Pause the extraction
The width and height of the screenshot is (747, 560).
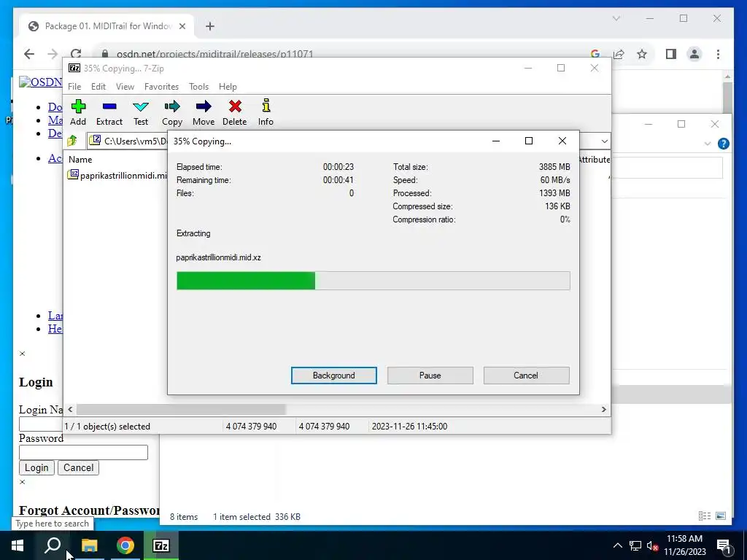(x=430, y=376)
